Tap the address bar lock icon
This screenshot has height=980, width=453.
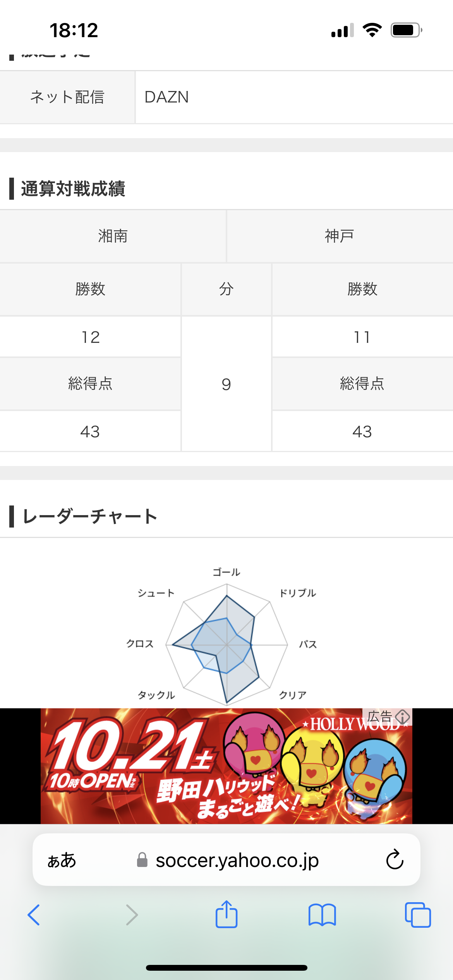coord(142,860)
